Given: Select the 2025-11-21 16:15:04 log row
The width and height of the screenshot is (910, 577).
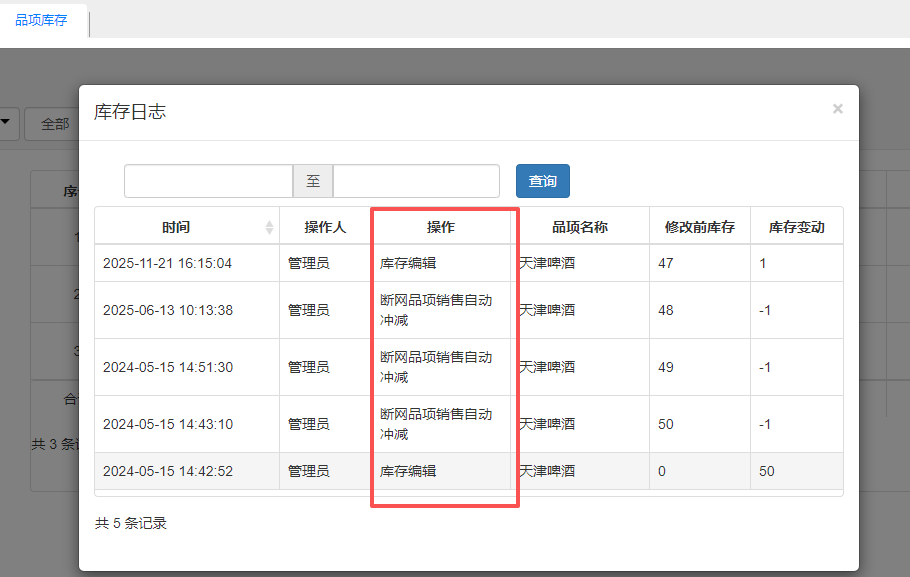Looking at the screenshot, I should (167, 263).
